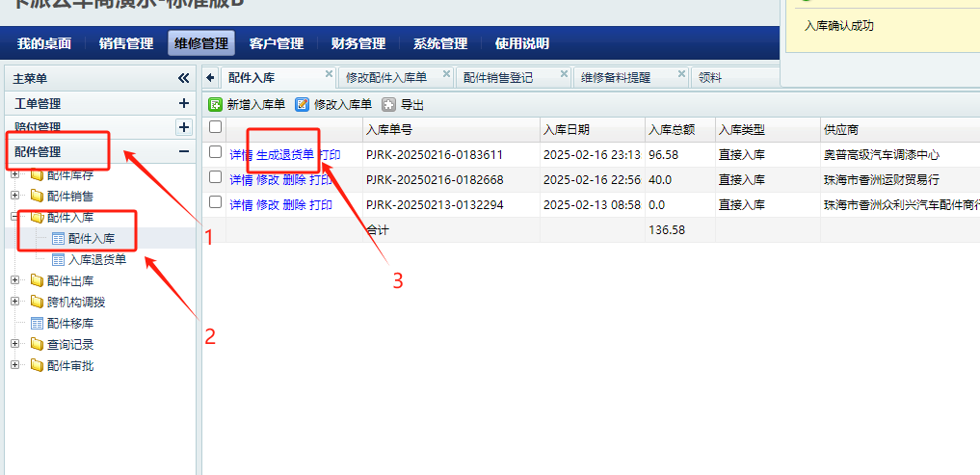
Task: Click the 导出 export icon
Action: coord(389,104)
